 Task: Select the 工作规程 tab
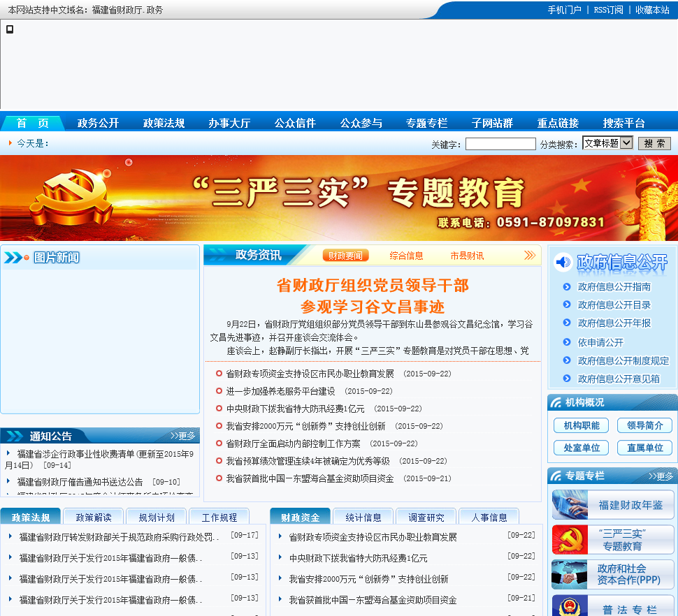point(219,517)
